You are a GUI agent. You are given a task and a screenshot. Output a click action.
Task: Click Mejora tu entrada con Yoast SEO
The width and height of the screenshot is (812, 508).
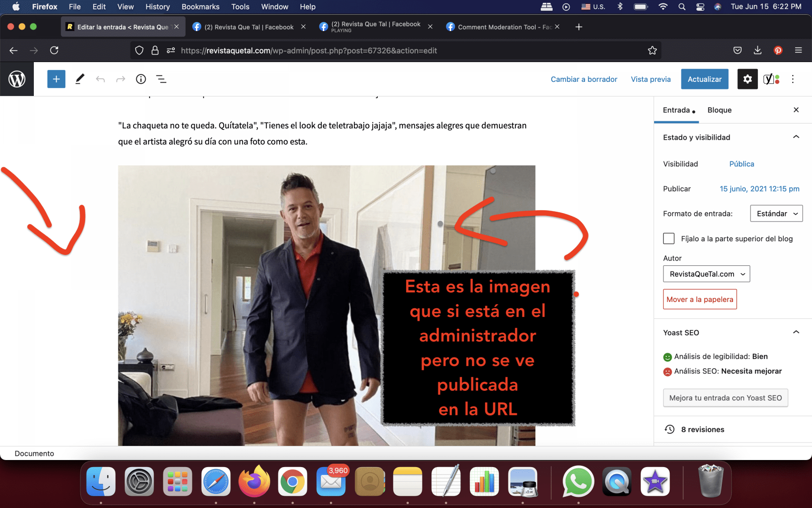tap(725, 398)
